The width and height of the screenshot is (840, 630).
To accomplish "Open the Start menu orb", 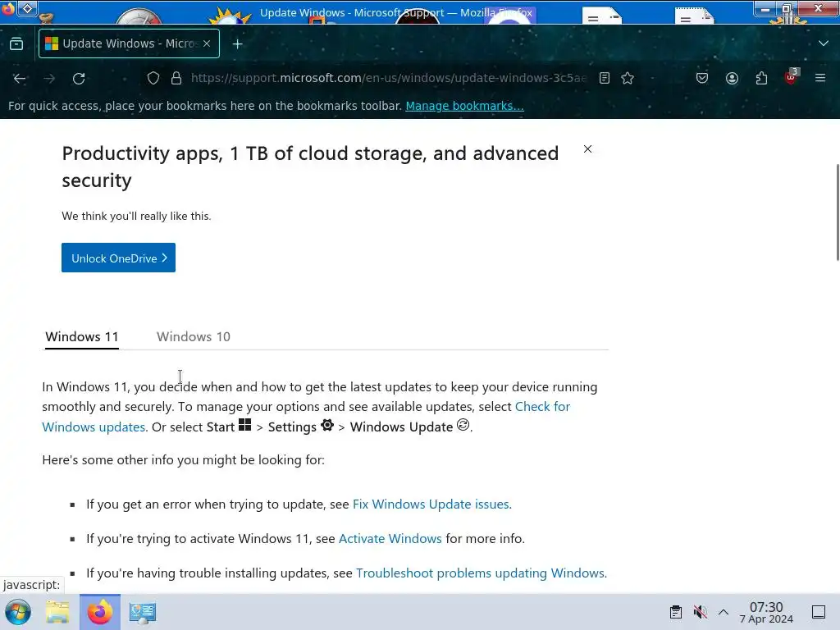I will (18, 612).
